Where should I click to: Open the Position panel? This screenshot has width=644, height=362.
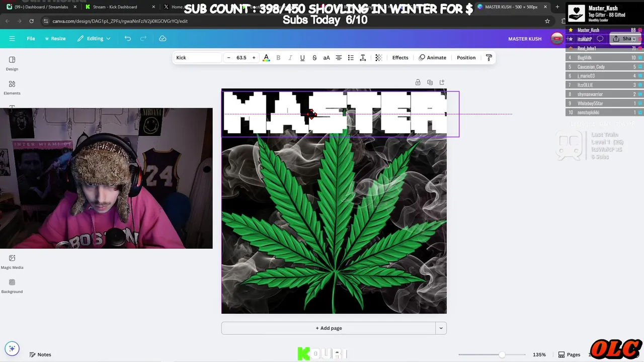point(466,58)
